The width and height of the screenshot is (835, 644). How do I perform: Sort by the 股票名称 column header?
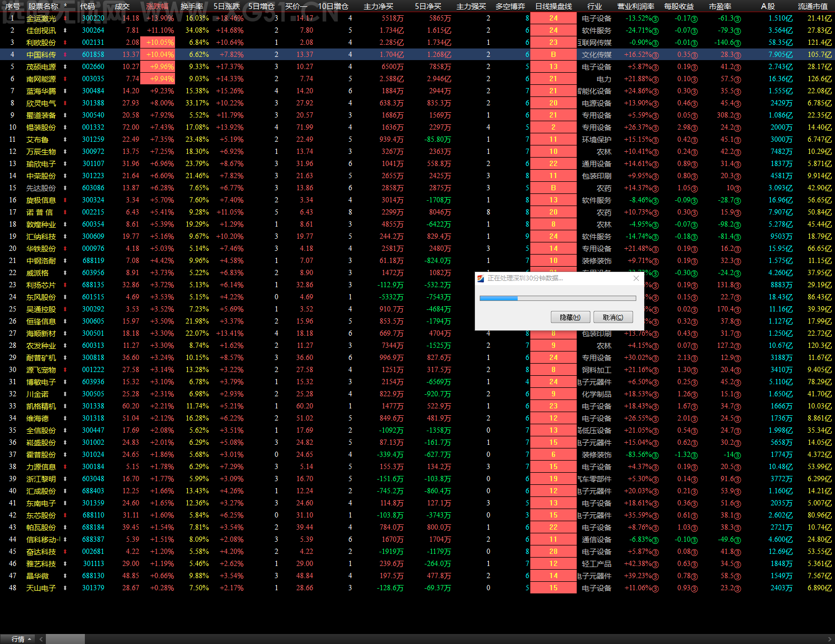tap(43, 6)
